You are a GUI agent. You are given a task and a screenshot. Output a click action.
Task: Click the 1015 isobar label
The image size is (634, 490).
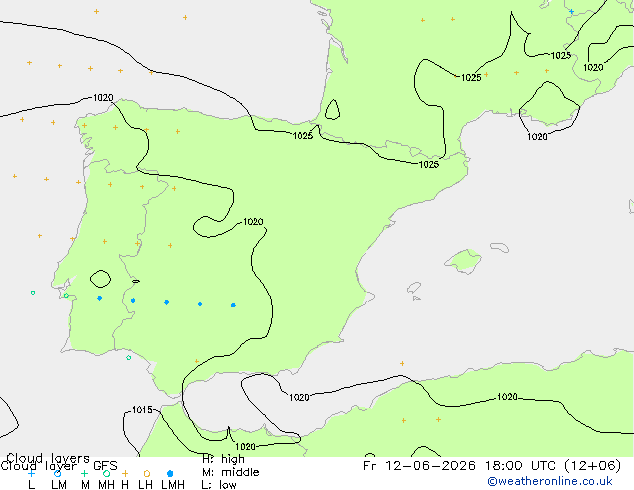point(142,410)
